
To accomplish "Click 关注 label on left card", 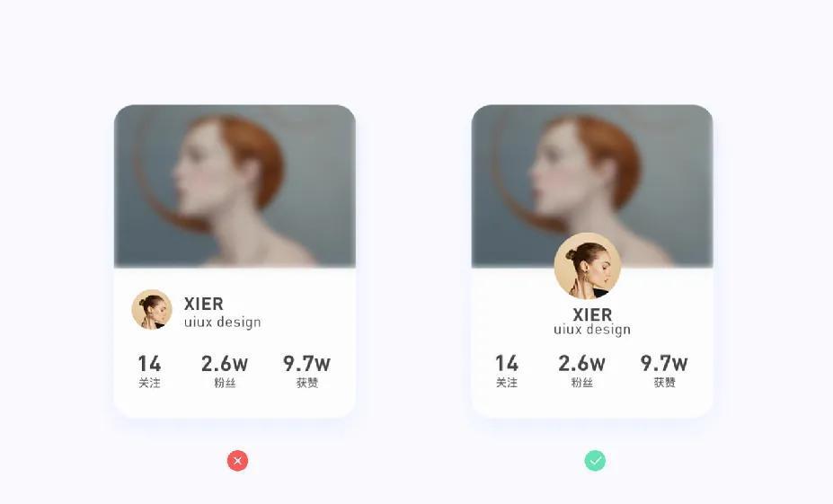I will (149, 383).
